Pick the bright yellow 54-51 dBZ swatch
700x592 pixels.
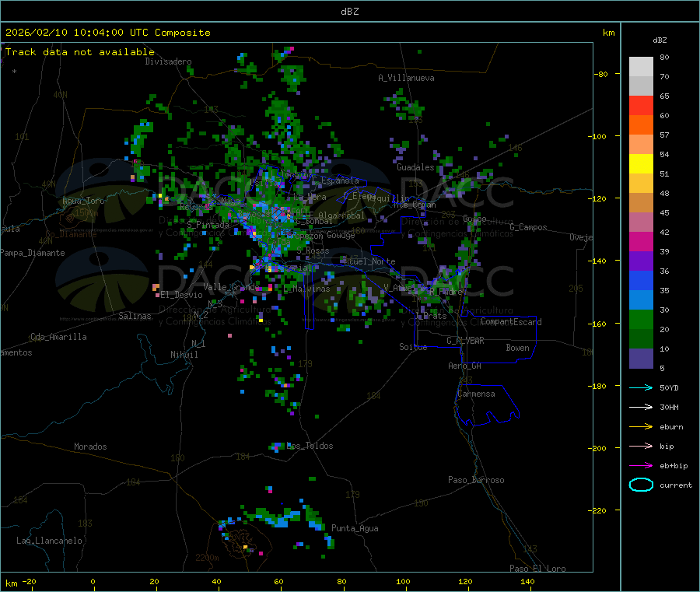tap(641, 164)
